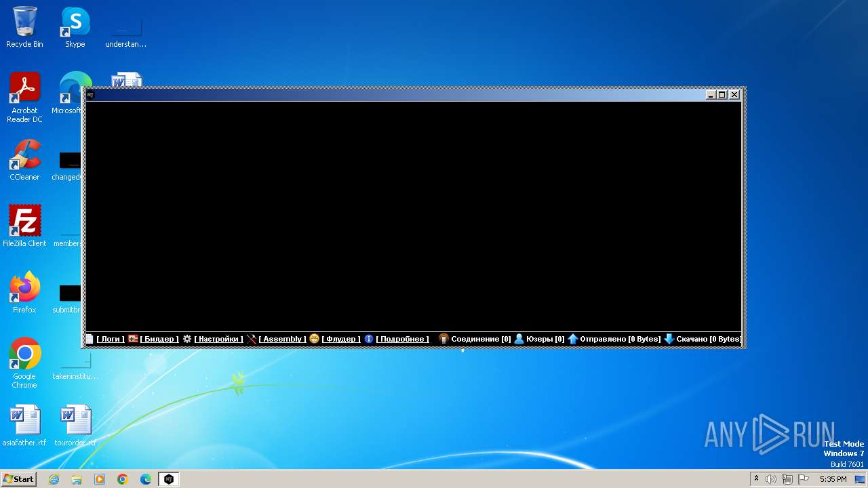The width and height of the screenshot is (868, 488).
Task: Open the Настройки settings link
Action: point(218,339)
